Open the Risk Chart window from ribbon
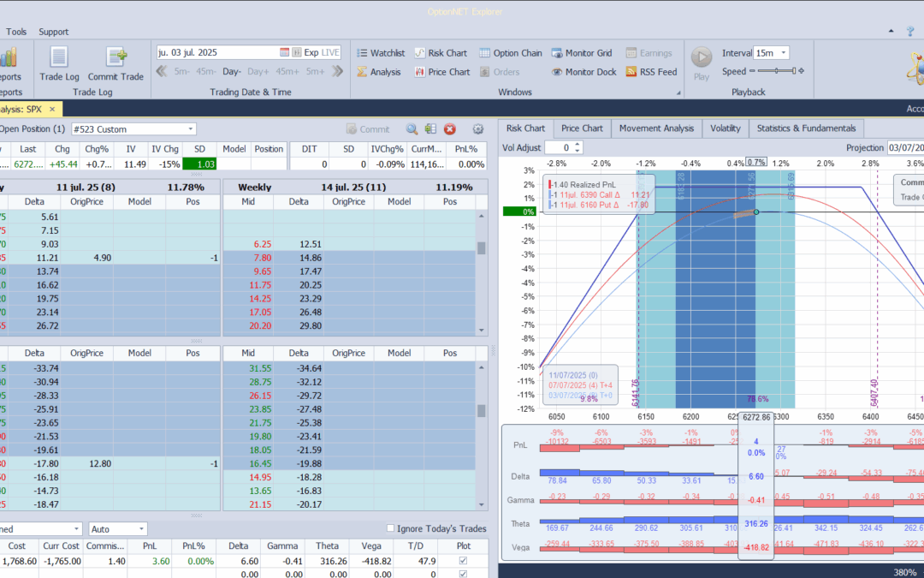Image resolution: width=924 pixels, height=578 pixels. [x=441, y=53]
